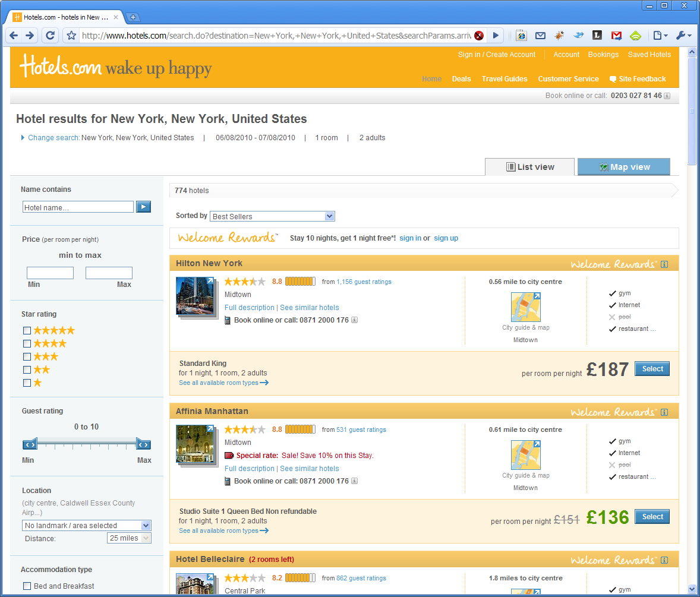
Task: Open the mail envelope extension icon
Action: click(540, 35)
